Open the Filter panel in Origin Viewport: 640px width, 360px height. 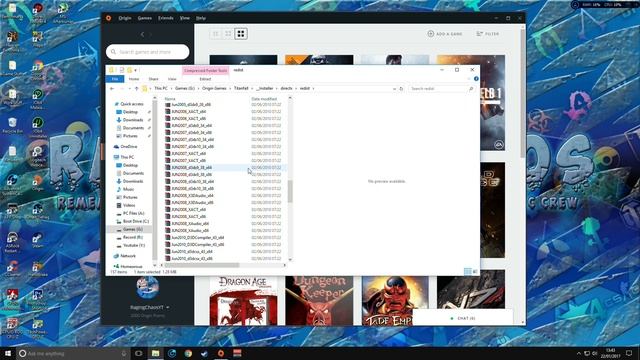click(x=488, y=34)
